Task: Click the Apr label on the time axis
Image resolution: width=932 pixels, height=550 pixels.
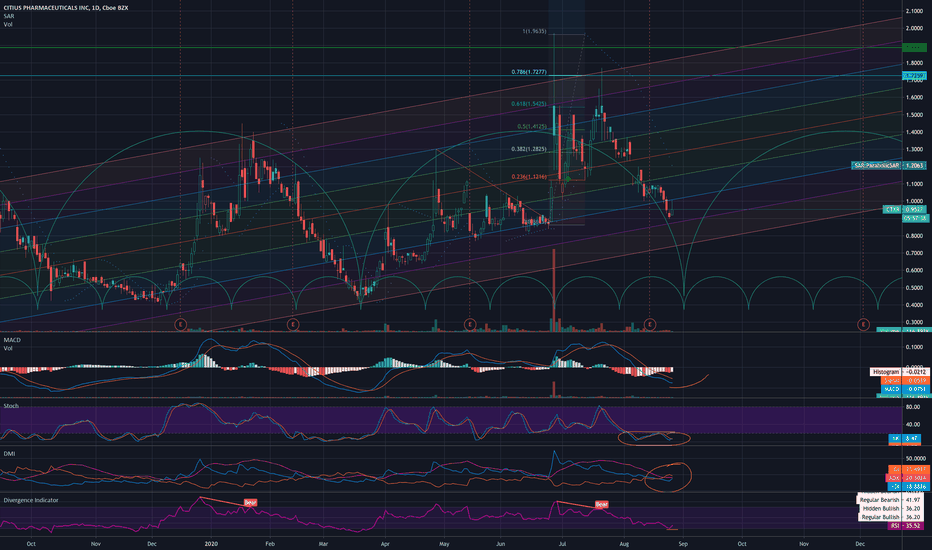Action: (x=385, y=543)
